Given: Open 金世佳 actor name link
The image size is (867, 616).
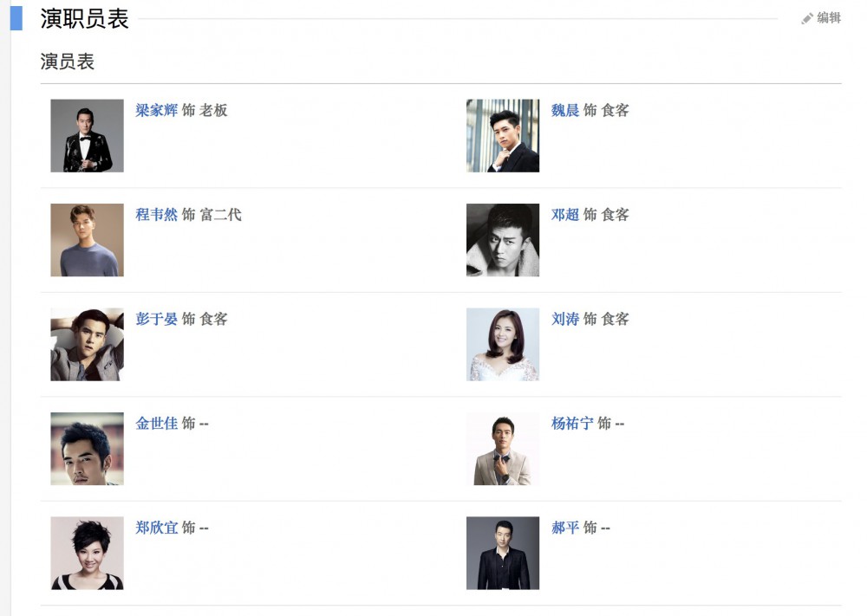Looking at the screenshot, I should pyautogui.click(x=156, y=424).
